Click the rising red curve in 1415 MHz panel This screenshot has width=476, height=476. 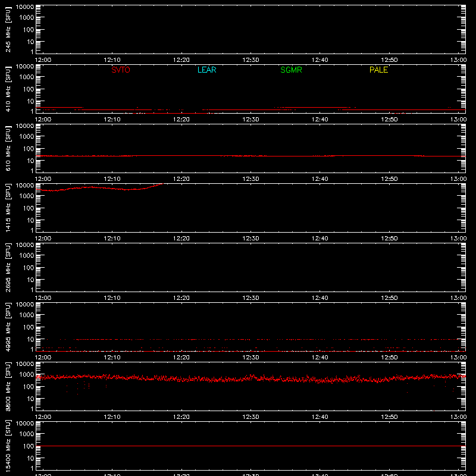100,188
